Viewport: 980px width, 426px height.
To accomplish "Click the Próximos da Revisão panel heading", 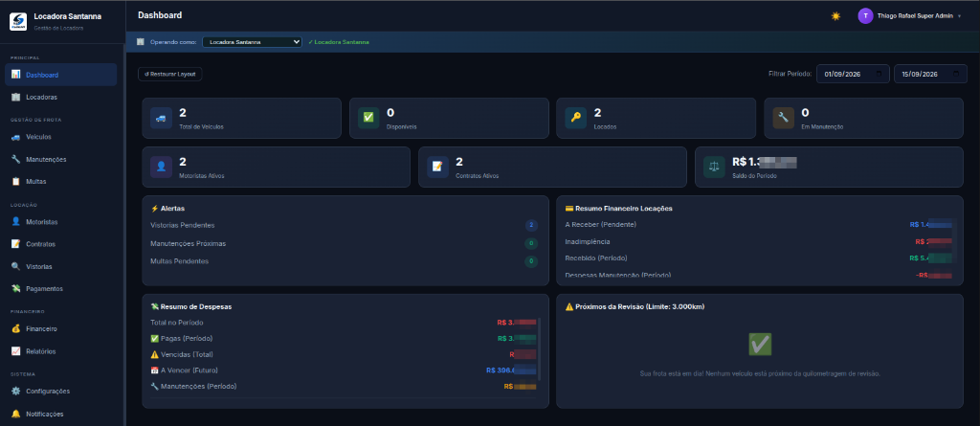I will click(x=635, y=306).
